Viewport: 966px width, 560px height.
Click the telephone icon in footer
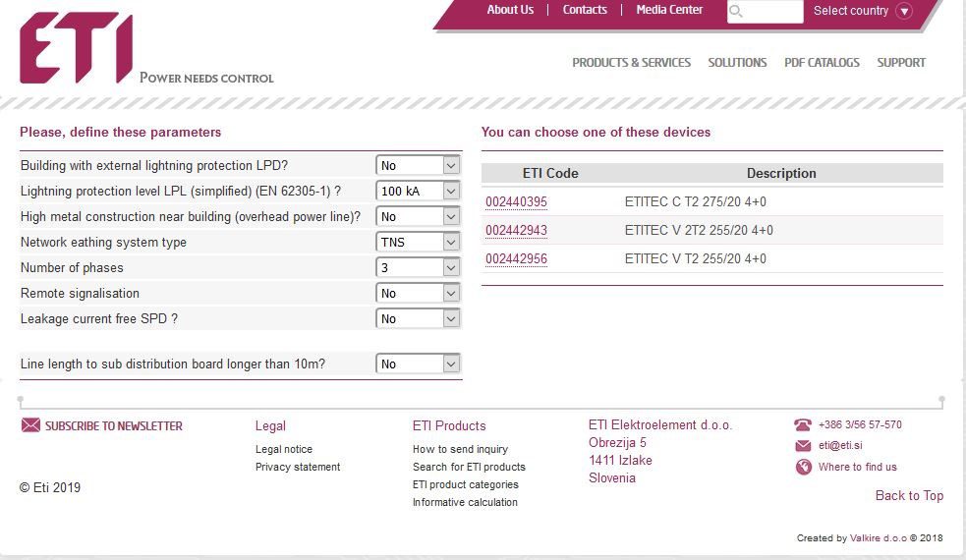tap(803, 425)
